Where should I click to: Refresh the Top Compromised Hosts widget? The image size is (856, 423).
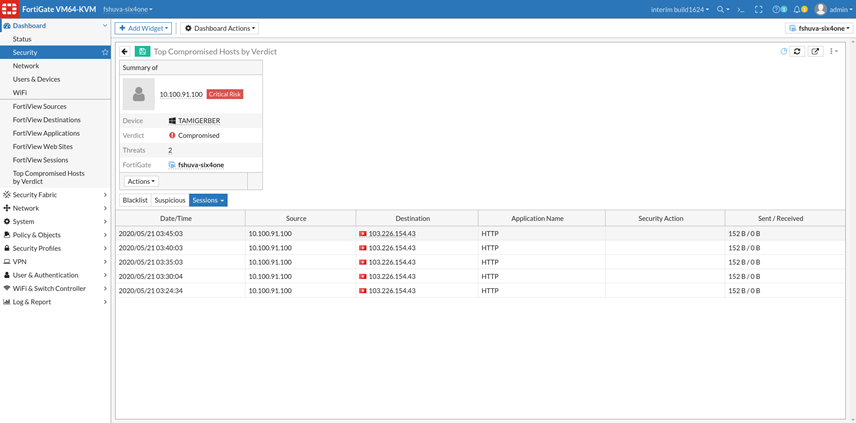point(797,51)
